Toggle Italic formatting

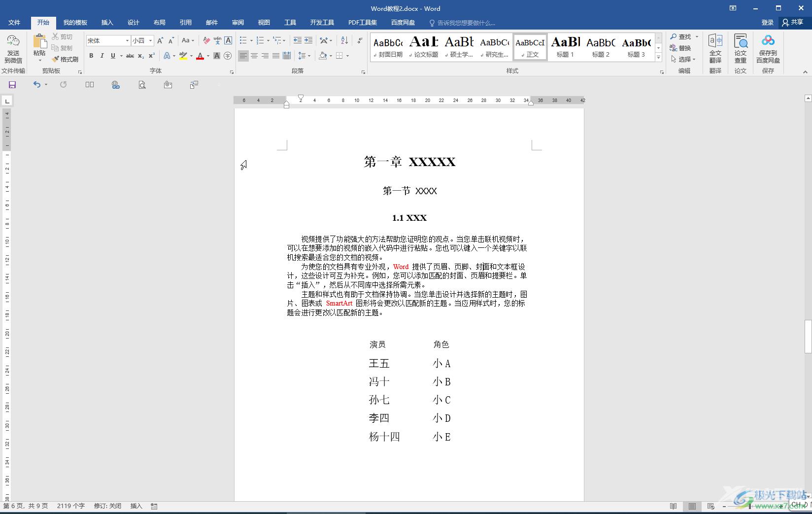pos(102,56)
